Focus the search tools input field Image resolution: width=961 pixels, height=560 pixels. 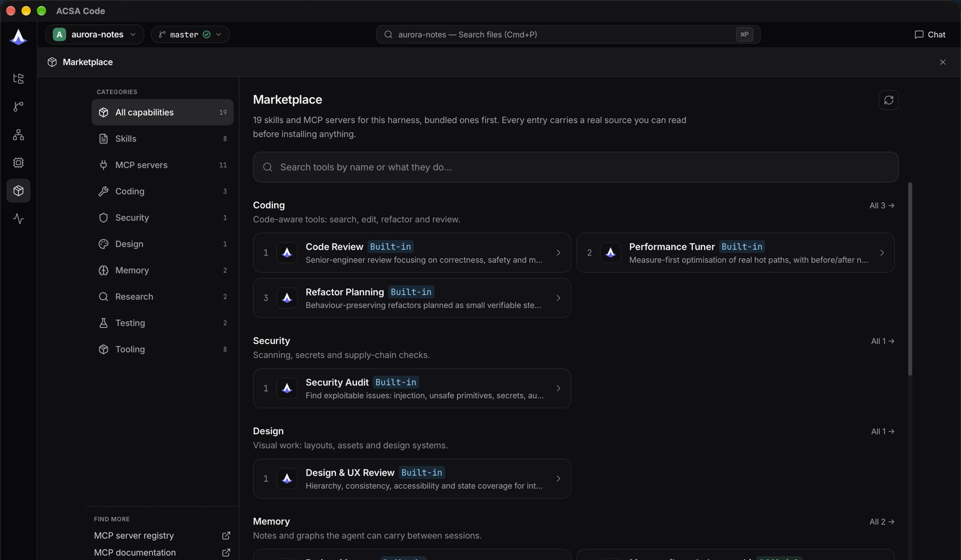pos(576,167)
